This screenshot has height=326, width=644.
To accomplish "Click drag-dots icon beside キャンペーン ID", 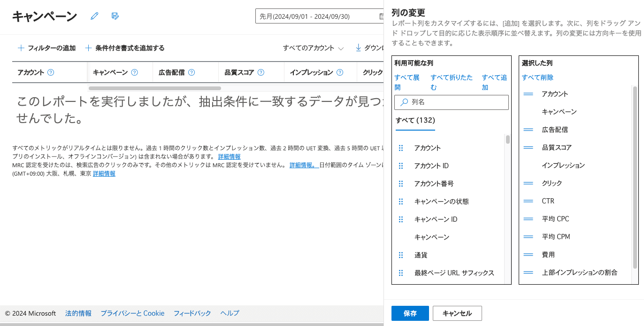I will [x=401, y=219].
